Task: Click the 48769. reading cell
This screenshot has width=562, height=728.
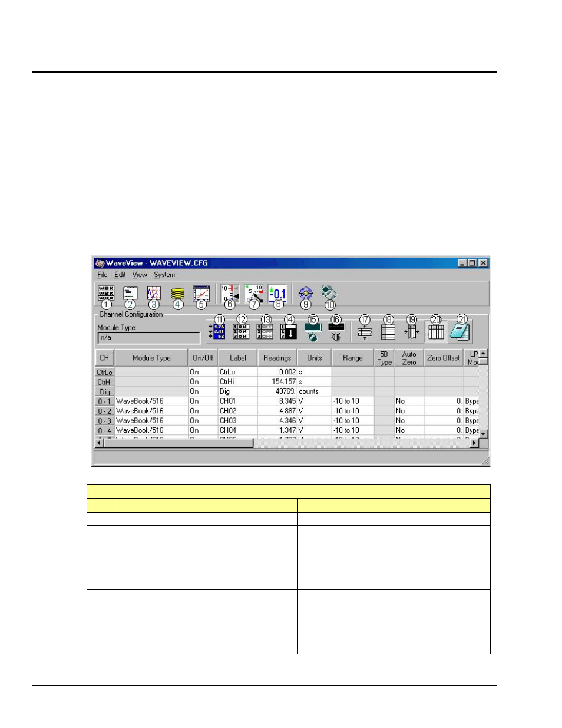Action: click(x=277, y=391)
